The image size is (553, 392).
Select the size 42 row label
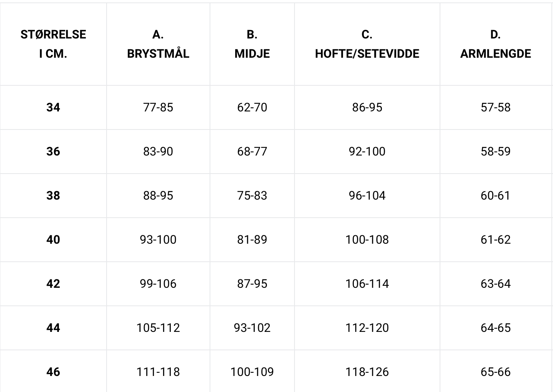click(x=53, y=284)
